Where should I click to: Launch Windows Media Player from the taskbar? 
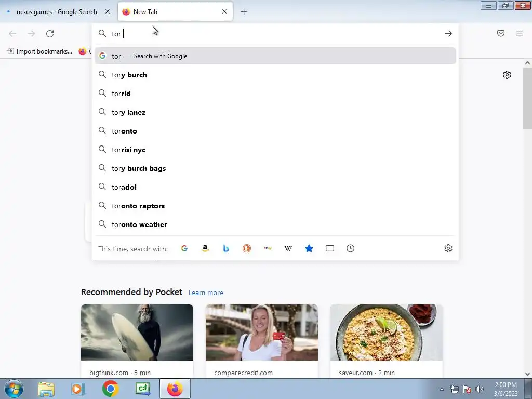tap(78, 389)
